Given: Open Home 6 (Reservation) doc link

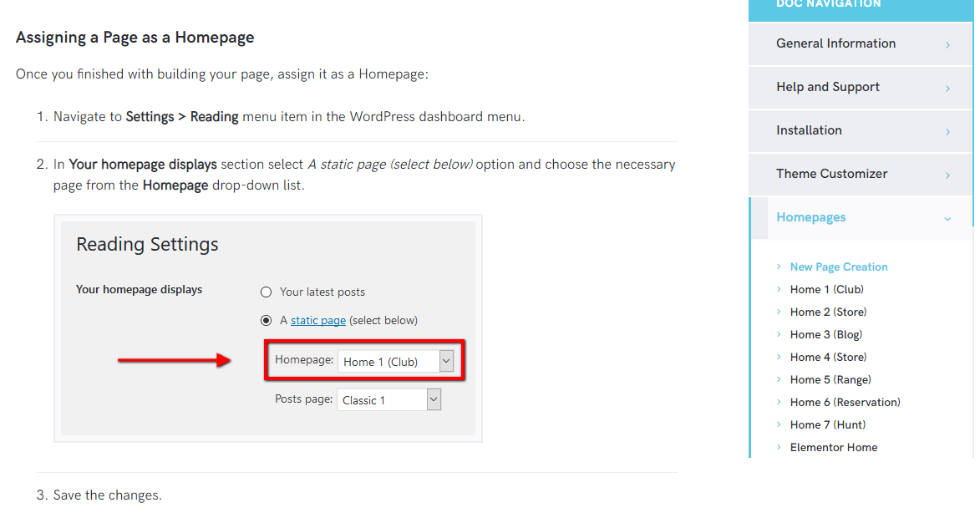Looking at the screenshot, I should pos(845,403).
